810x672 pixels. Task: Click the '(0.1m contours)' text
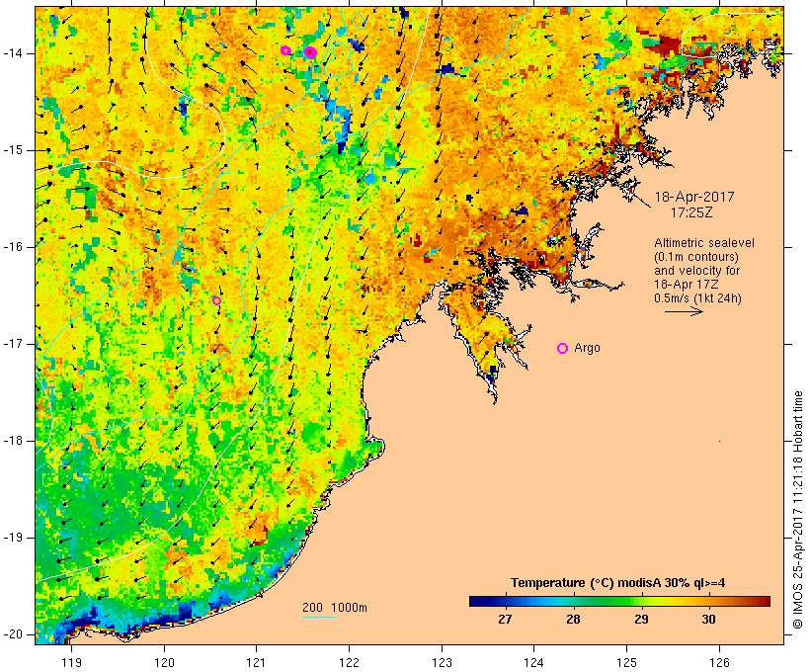[695, 257]
